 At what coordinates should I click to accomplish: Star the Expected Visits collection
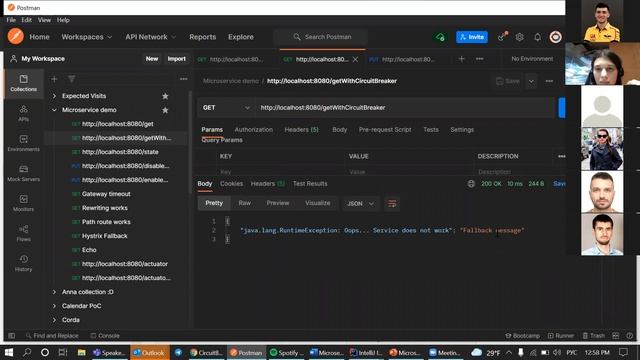tap(165, 96)
